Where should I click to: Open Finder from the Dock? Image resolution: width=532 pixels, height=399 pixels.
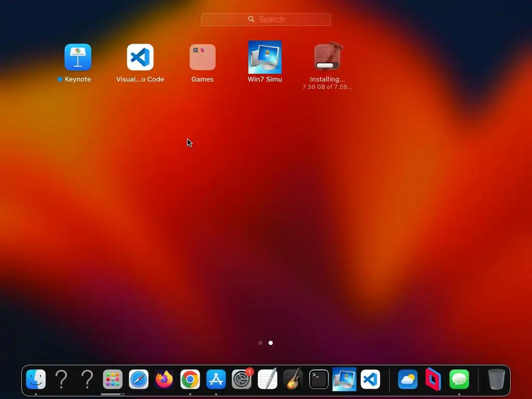coord(36,379)
